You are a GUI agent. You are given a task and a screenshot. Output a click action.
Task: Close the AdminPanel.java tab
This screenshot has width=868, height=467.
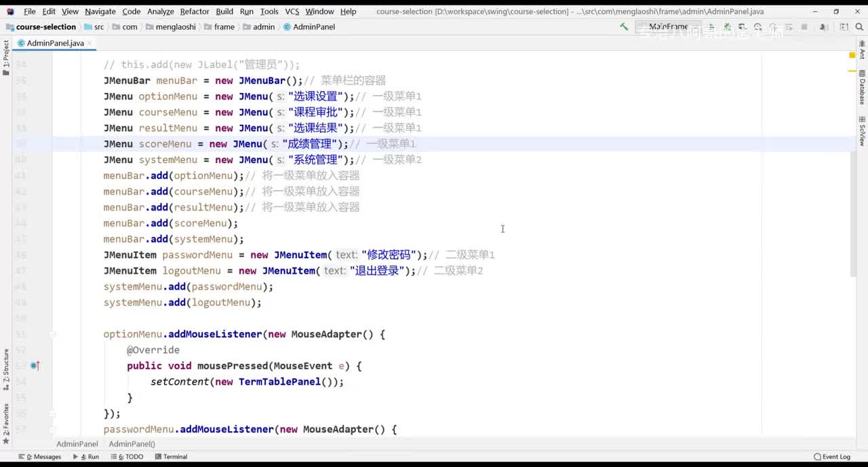pos(90,43)
